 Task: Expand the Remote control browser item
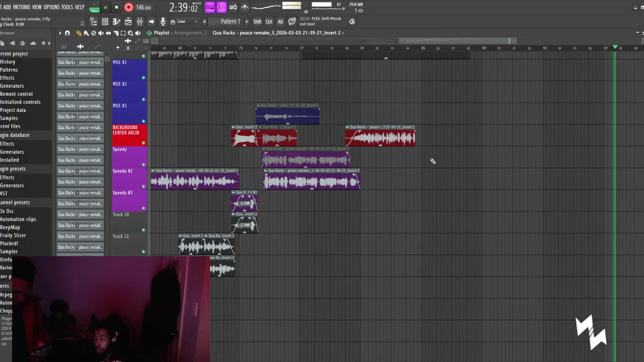point(16,94)
